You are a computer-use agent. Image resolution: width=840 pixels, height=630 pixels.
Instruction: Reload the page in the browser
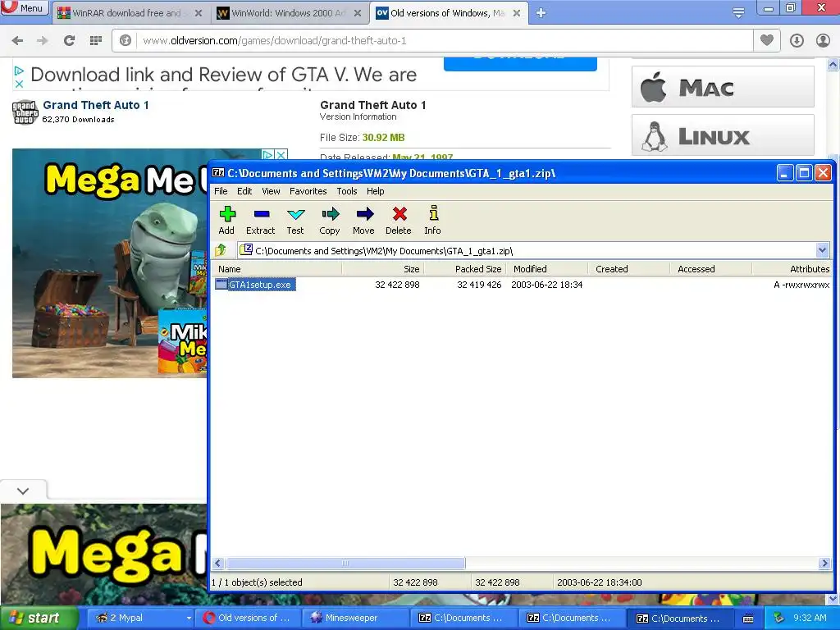pyautogui.click(x=69, y=41)
